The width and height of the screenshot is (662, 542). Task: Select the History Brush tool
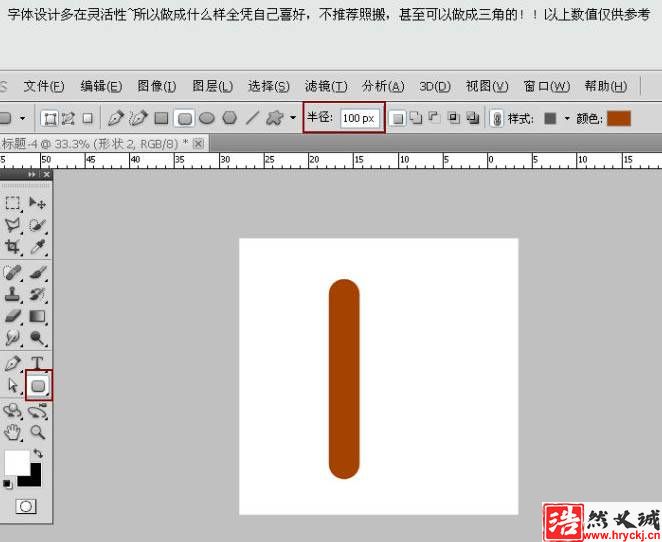coord(37,294)
